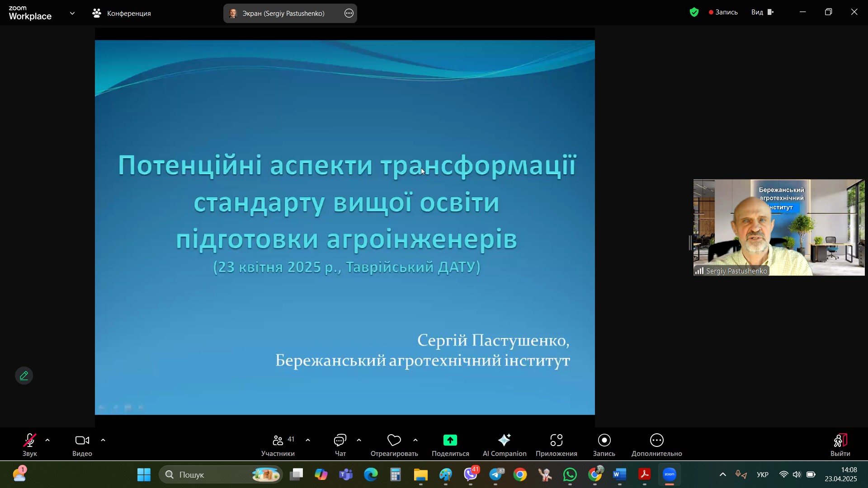This screenshot has height=488, width=868.
Task: Open the Конференция menu at top
Action: coord(122,14)
